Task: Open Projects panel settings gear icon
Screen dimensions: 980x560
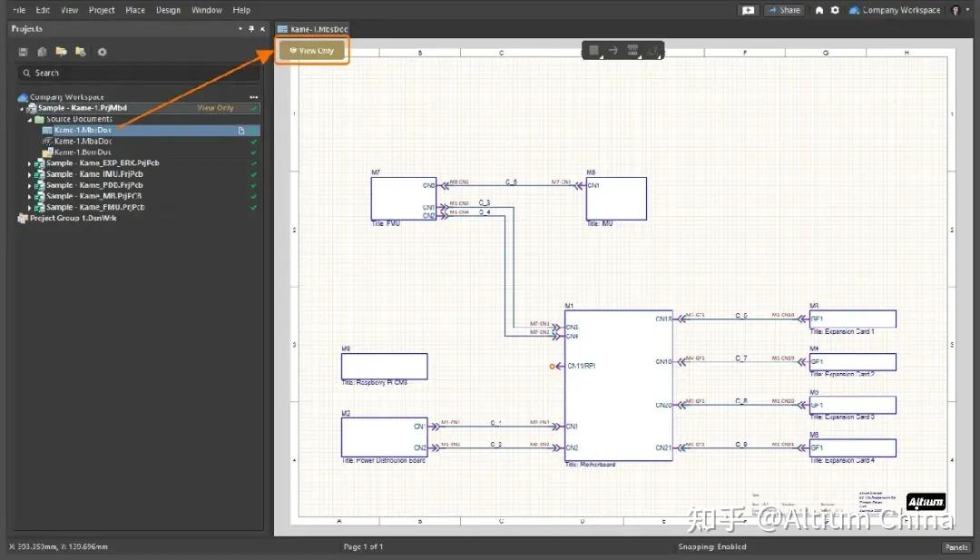Action: 102,52
